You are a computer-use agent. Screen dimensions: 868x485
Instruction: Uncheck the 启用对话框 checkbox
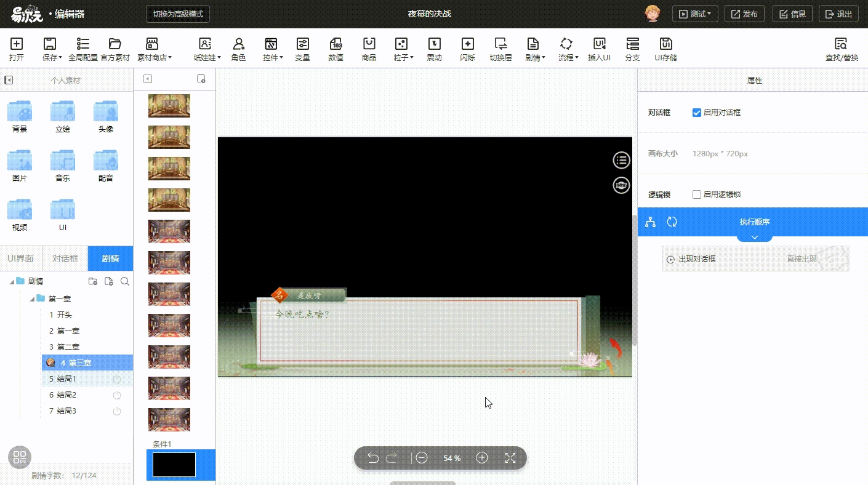click(x=697, y=113)
